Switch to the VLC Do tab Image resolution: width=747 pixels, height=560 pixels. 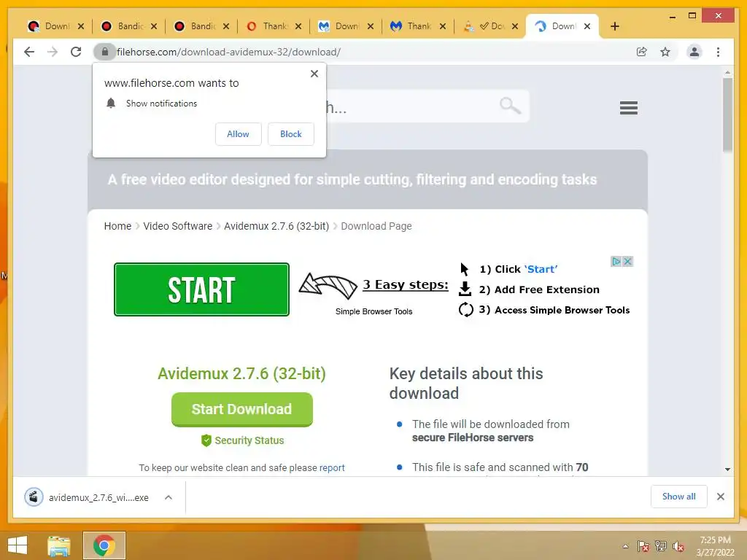pyautogui.click(x=491, y=26)
